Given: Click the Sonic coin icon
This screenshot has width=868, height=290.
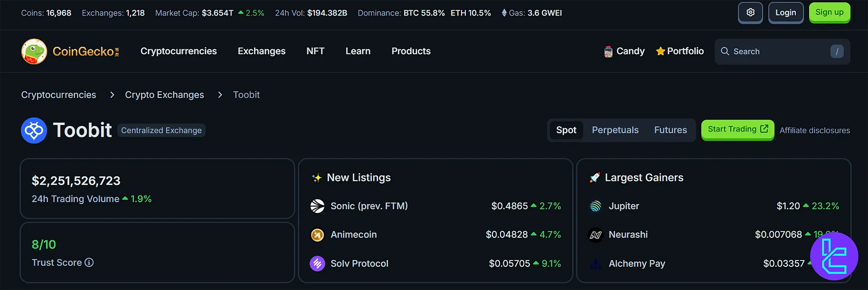Looking at the screenshot, I should tap(317, 206).
